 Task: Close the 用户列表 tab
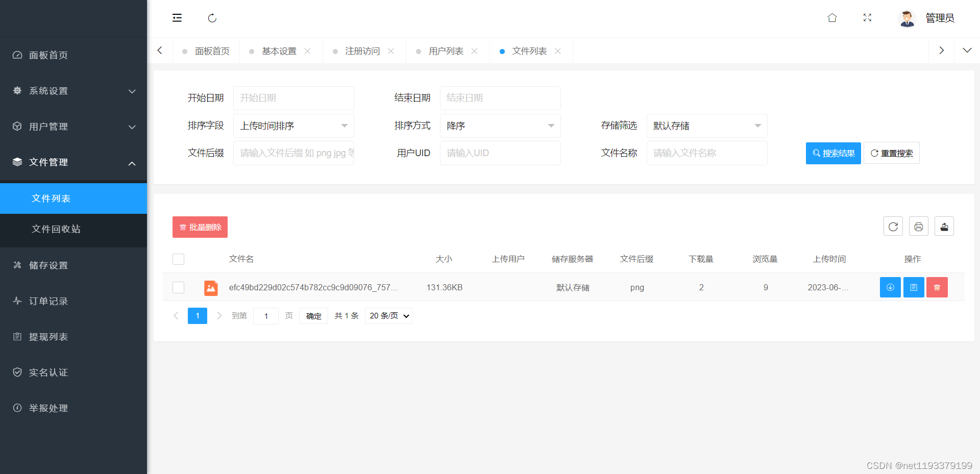click(x=475, y=51)
